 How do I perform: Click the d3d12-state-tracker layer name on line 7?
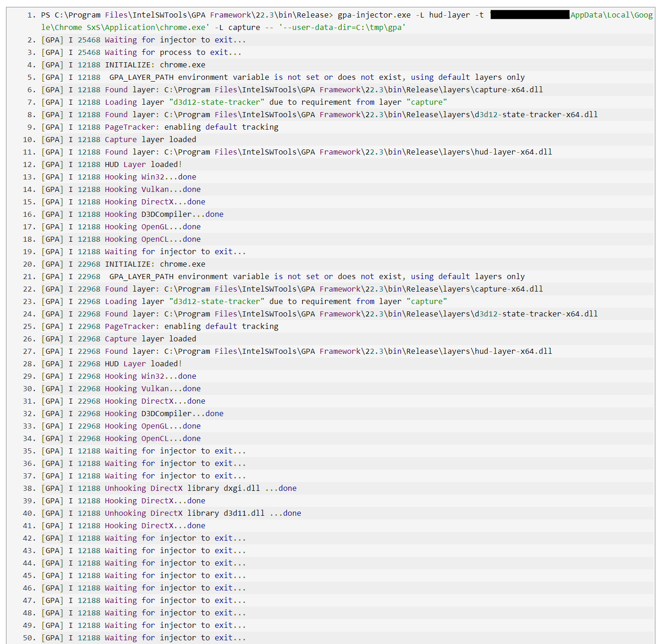pos(217,102)
